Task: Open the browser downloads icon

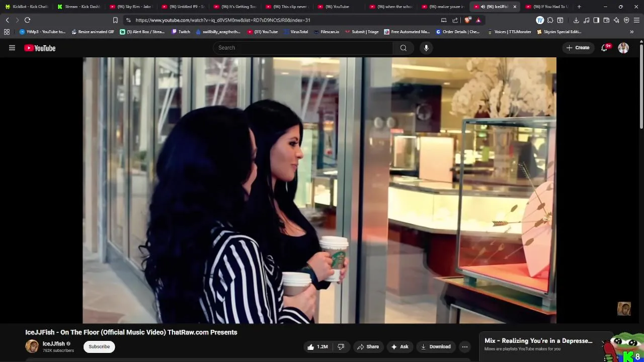Action: [576, 20]
